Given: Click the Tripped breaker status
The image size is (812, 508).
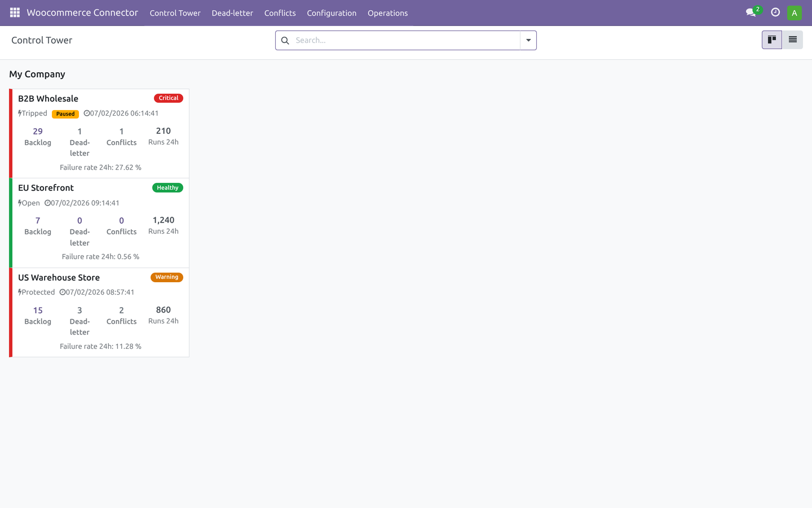Looking at the screenshot, I should [33, 113].
